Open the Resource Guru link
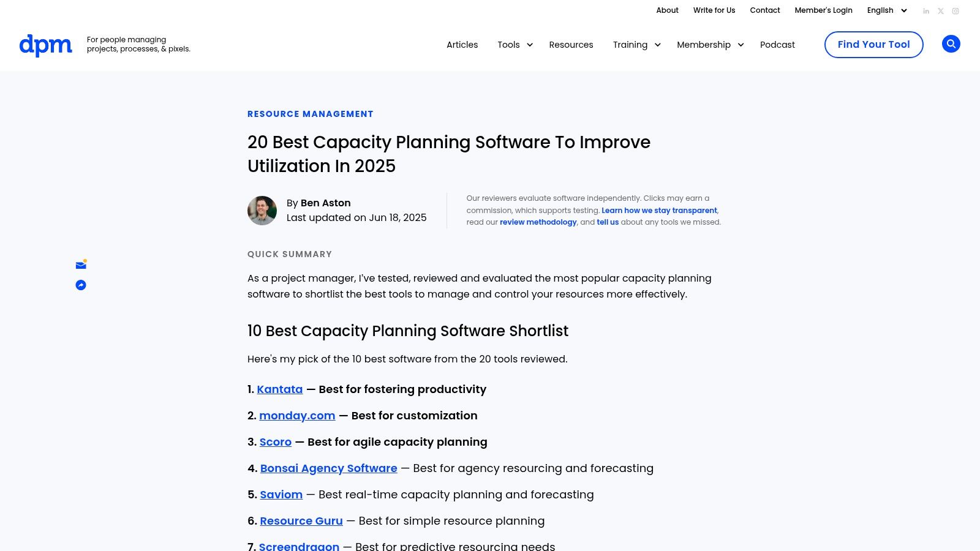 pyautogui.click(x=301, y=521)
